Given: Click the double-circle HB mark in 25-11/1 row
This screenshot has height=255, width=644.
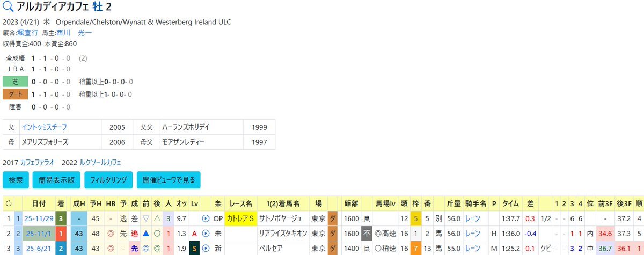Looking at the screenshot, I should [x=111, y=234].
